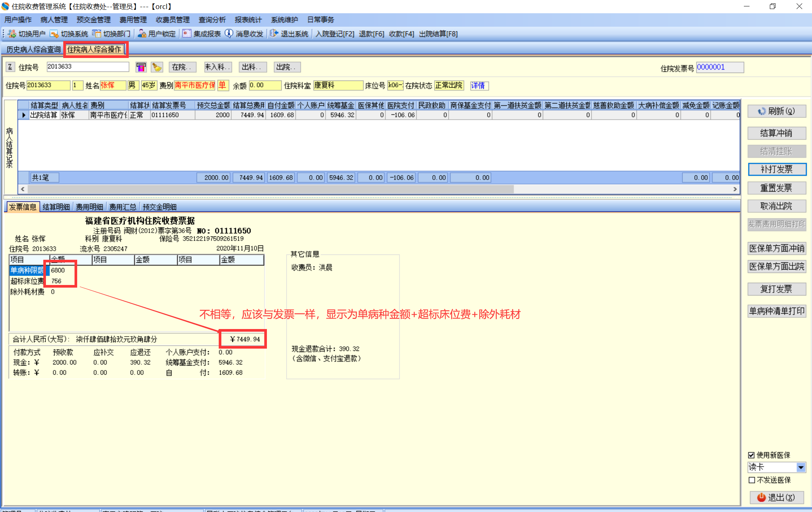Open the 费用管理 menu
Image resolution: width=812 pixels, height=512 pixels.
[133, 20]
